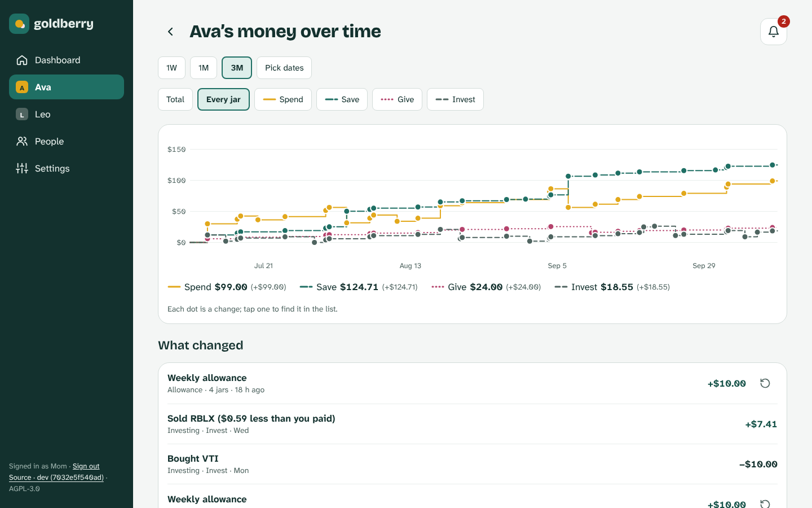Image resolution: width=812 pixels, height=508 pixels.
Task: Select the 1M time range
Action: [204, 68]
